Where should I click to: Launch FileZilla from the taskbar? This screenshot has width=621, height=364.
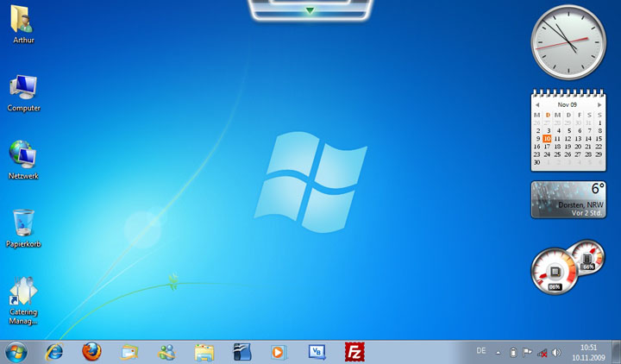[354, 352]
